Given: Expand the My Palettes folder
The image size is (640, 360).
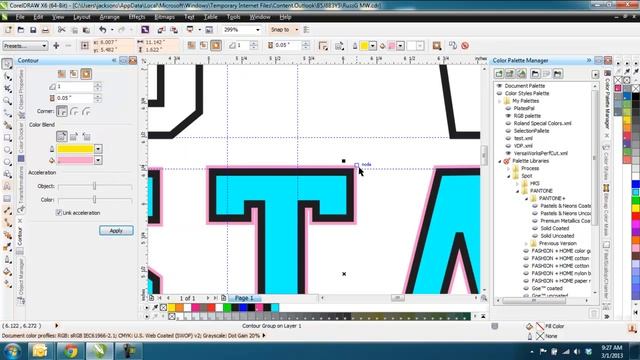Looking at the screenshot, I should (500, 101).
